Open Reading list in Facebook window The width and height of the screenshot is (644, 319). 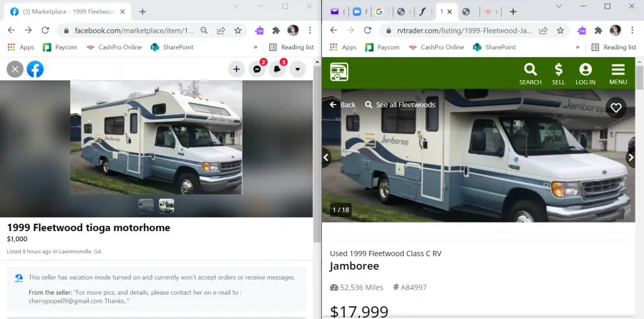coord(291,47)
